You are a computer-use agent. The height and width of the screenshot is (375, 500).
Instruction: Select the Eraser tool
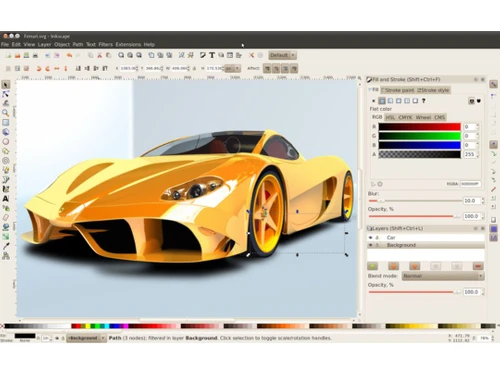click(x=6, y=217)
